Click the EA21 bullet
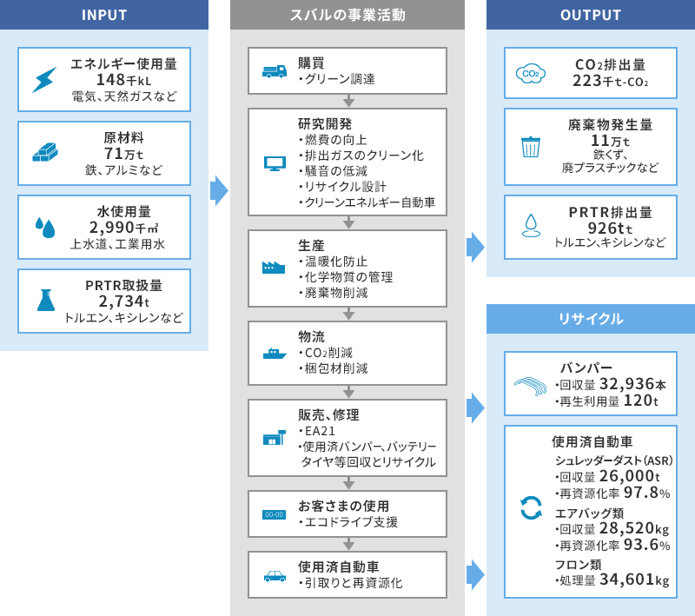The height and width of the screenshot is (616, 695). [x=317, y=431]
